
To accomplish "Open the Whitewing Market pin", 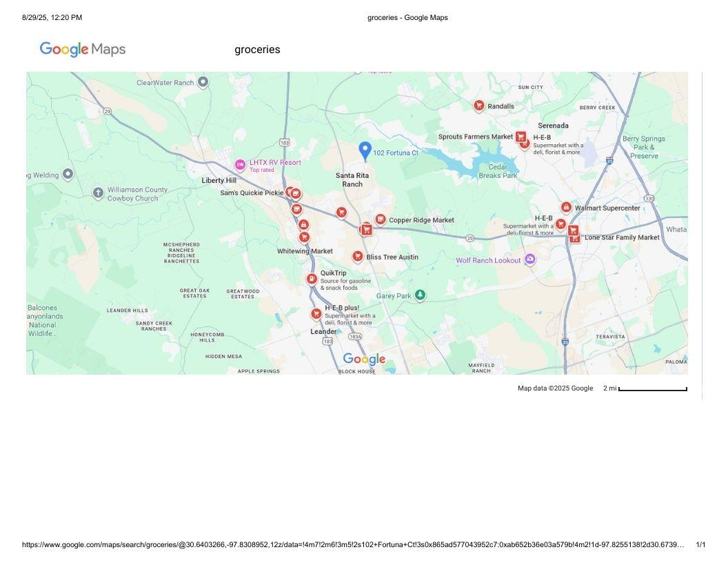I will tap(304, 237).
